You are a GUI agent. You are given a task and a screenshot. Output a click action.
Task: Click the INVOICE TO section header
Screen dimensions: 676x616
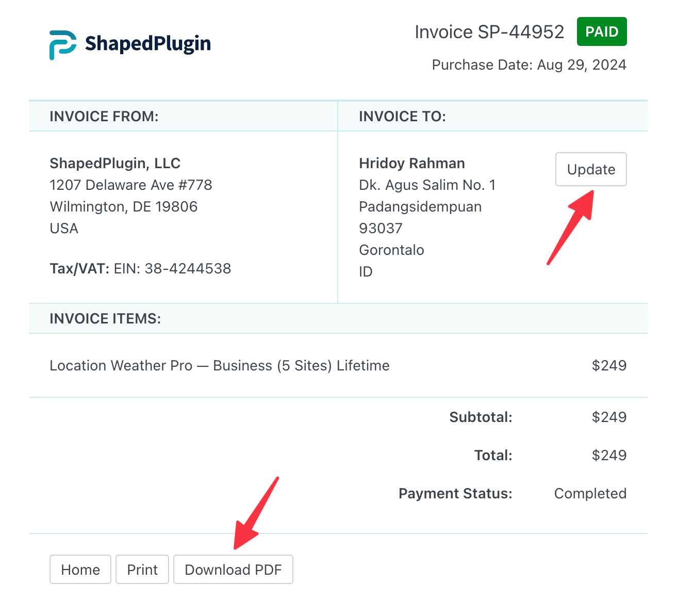click(x=402, y=117)
